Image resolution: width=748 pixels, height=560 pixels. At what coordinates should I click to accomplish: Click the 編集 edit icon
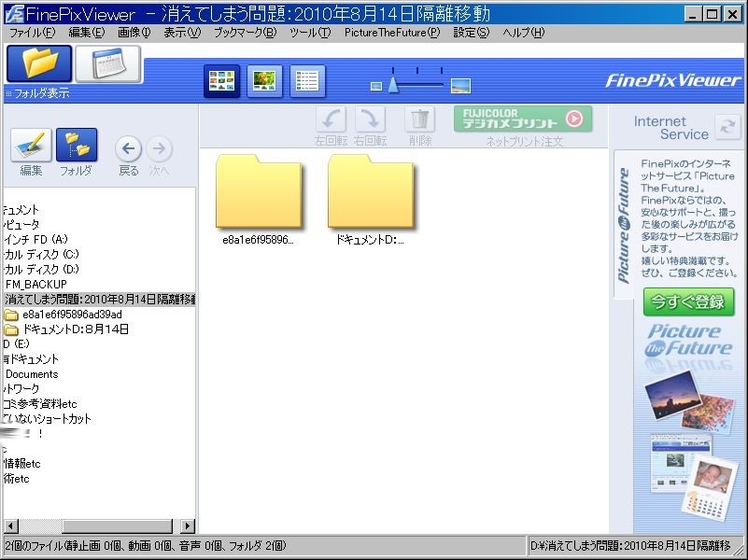click(31, 145)
